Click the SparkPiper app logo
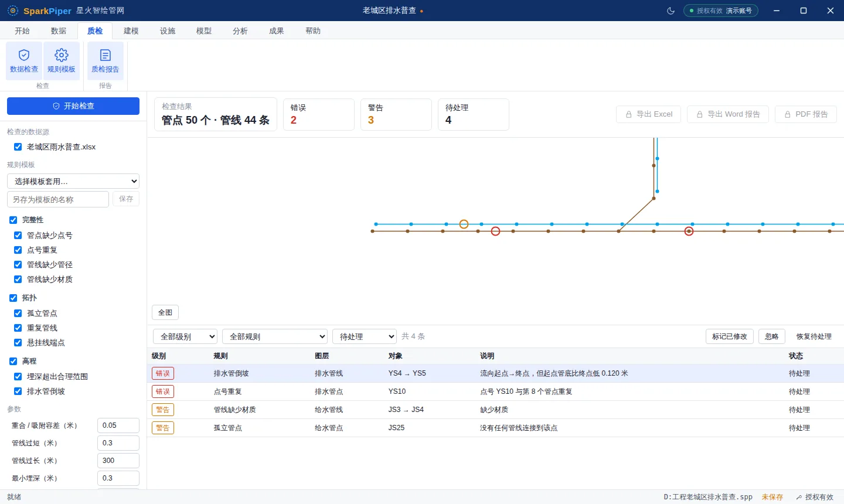 pos(13,11)
